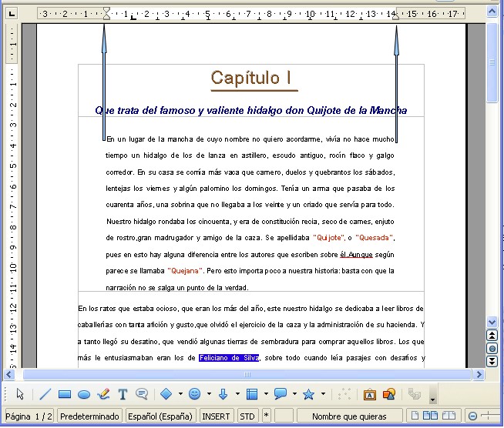Insert picture From File icon

pos(389,394)
